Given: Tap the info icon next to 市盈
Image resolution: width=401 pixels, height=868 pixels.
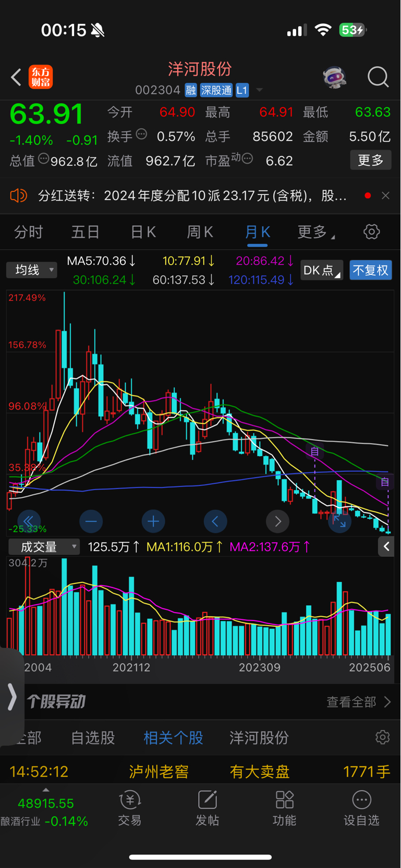Looking at the screenshot, I should [x=247, y=158].
